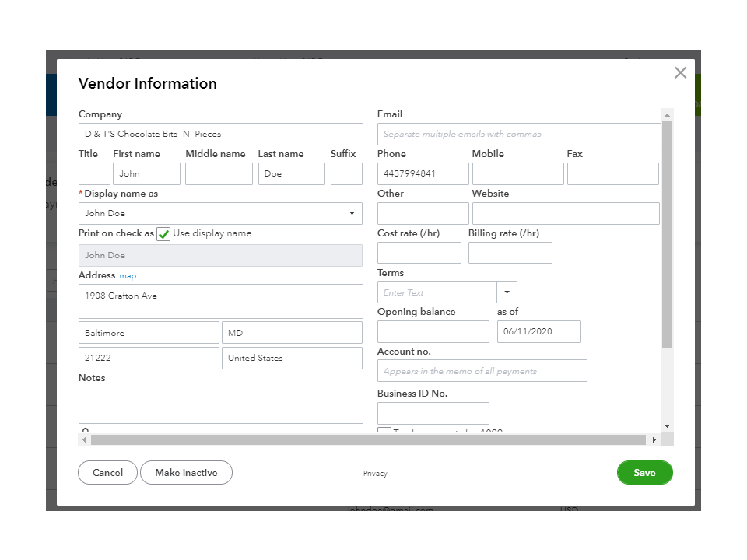Click the vertical scrollbar thumb
The image size is (747, 560).
pyautogui.click(x=667, y=234)
